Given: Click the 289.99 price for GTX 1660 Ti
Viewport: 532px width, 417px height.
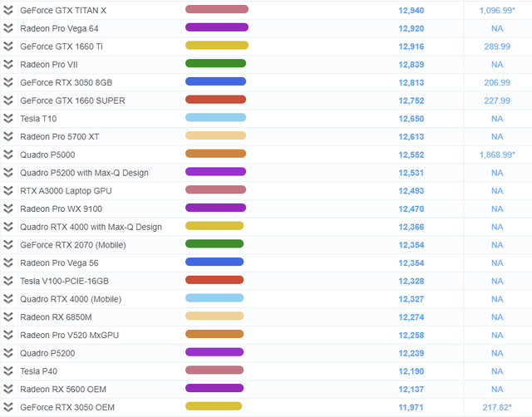Looking at the screenshot, I should pyautogui.click(x=497, y=47).
